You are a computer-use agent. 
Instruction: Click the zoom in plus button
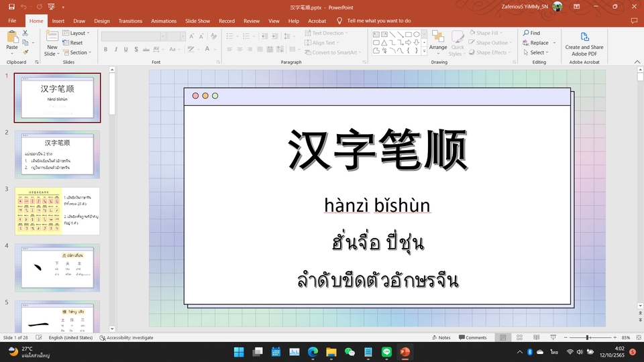coord(615,337)
